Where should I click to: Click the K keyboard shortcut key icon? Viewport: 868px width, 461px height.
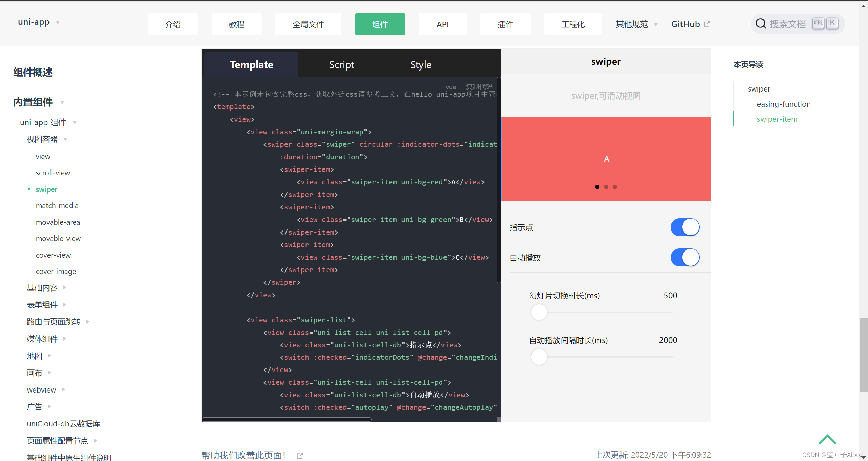[x=832, y=23]
